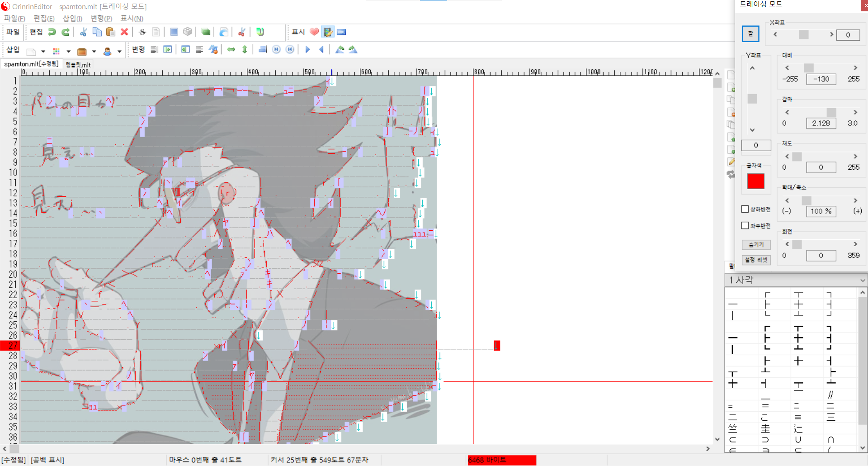This screenshot has width=868, height=466.
Task: Close the 트레이싱 모드 panel
Action: pyautogui.click(x=864, y=5)
